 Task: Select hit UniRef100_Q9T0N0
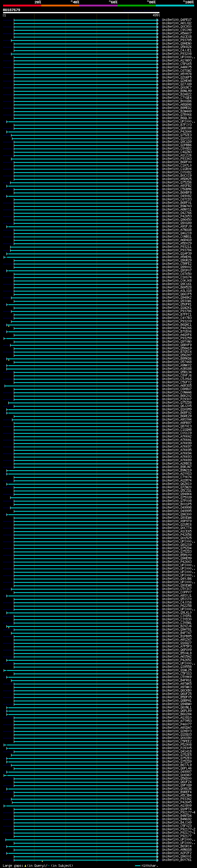[x=176, y=341]
